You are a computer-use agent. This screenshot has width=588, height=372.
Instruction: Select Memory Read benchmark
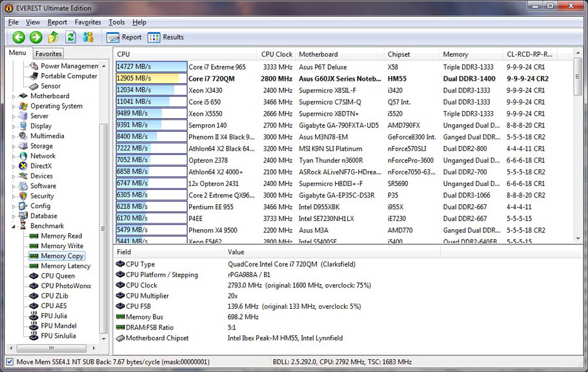(x=61, y=236)
